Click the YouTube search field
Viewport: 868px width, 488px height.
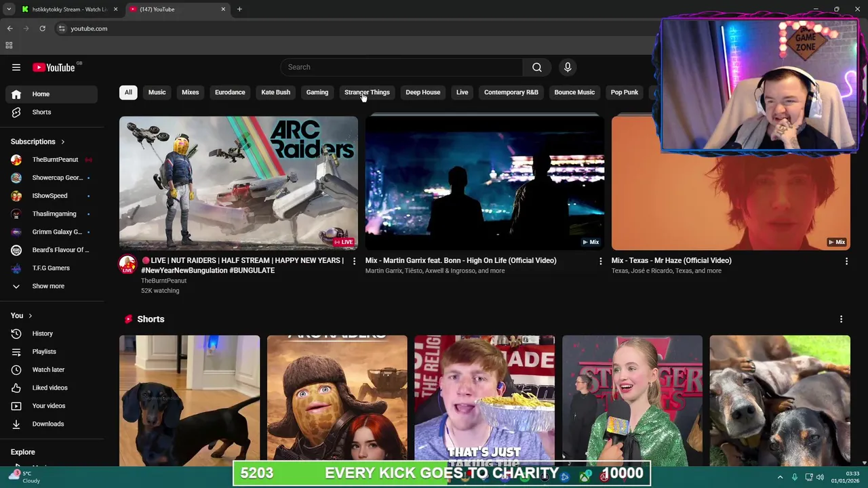401,67
